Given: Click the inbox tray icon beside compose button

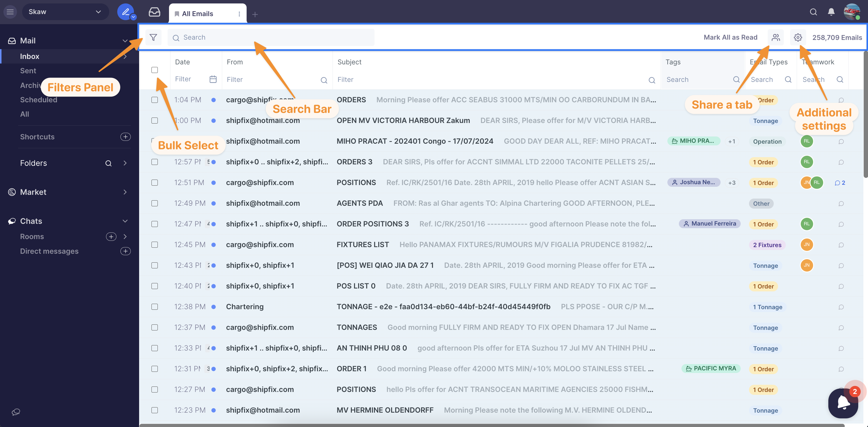Looking at the screenshot, I should (154, 11).
